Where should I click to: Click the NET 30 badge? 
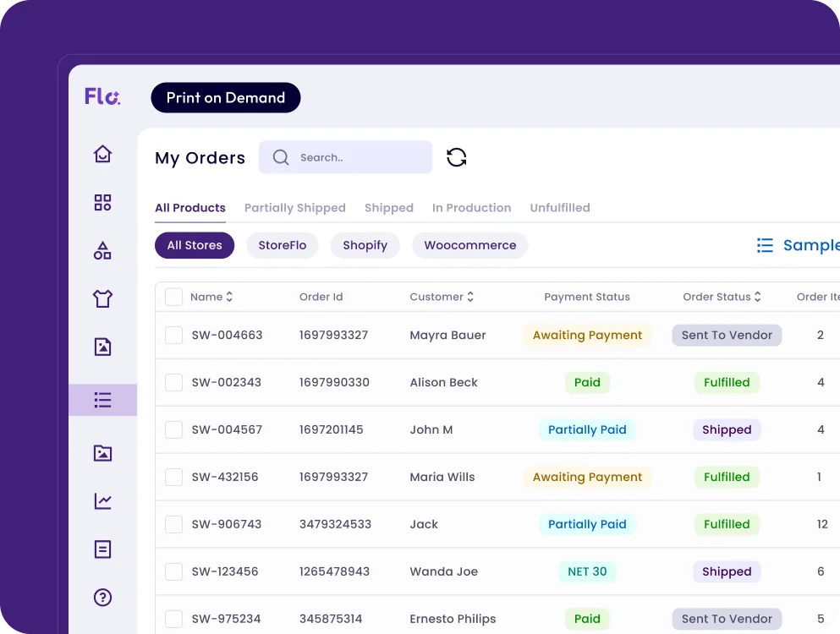(x=587, y=571)
